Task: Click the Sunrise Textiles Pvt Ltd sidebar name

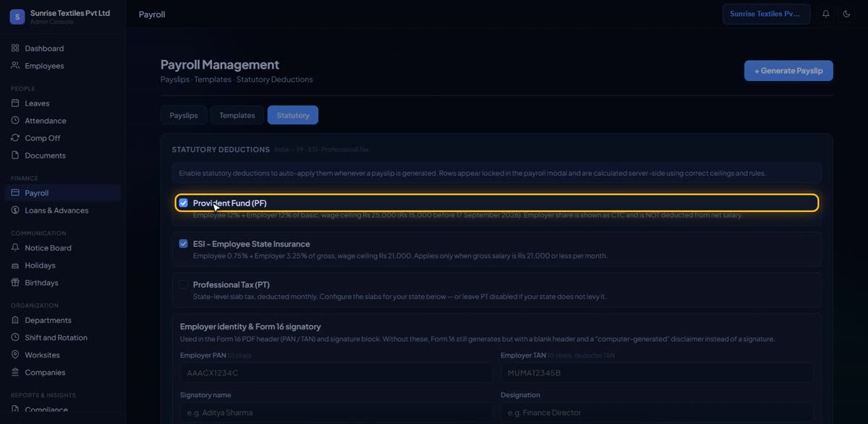Action: click(x=70, y=13)
